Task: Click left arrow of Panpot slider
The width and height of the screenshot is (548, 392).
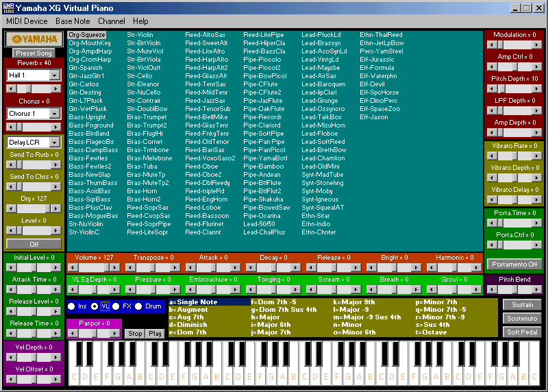Action: (73, 334)
